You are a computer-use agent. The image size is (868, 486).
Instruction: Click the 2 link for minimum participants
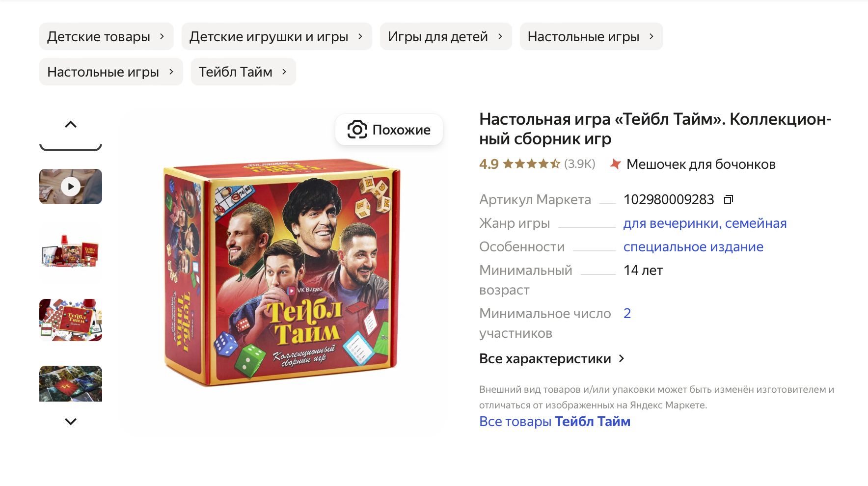[627, 313]
